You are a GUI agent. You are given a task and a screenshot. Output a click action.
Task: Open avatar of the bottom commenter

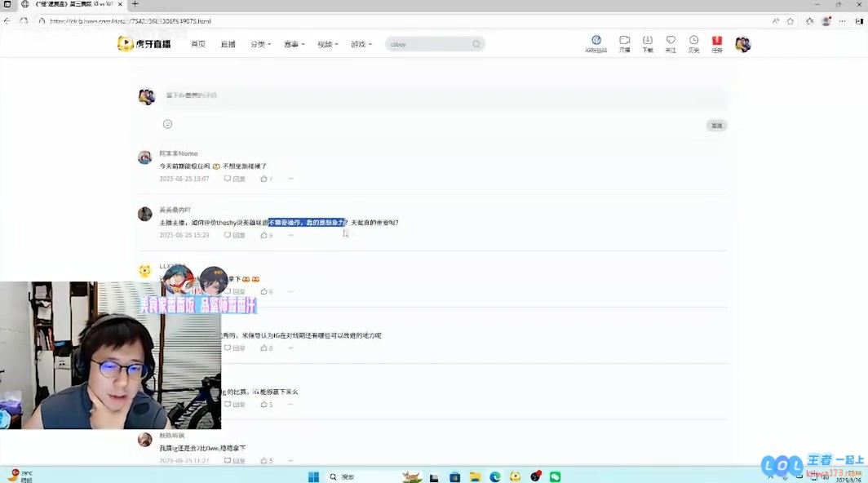[145, 439]
